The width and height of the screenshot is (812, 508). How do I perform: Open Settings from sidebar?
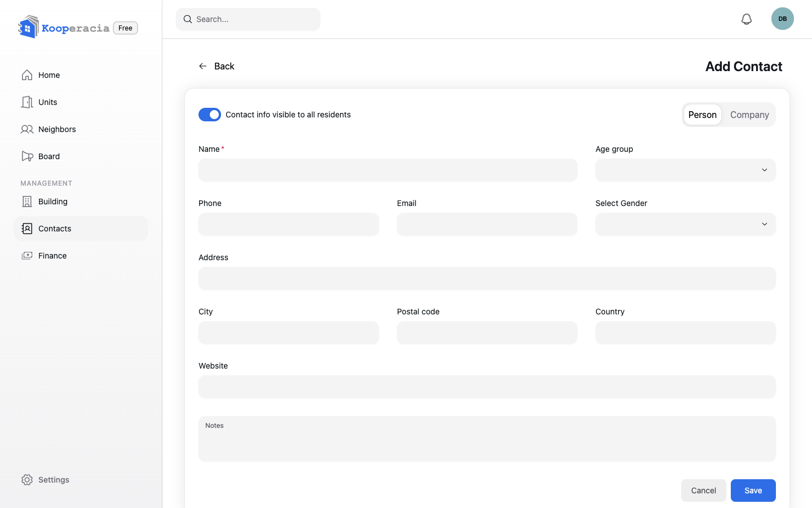point(81,480)
